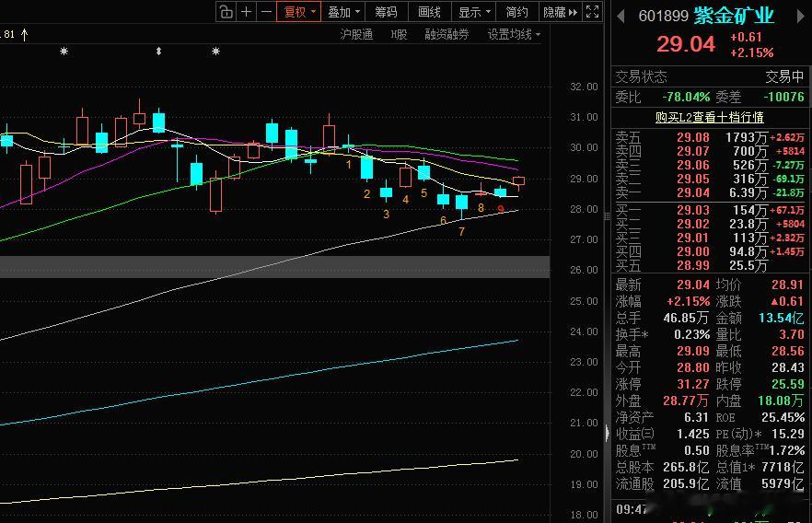This screenshot has width=812, height=523.
Task: Click the asterisk marker right of the up-down arrow
Action: pyautogui.click(x=215, y=52)
